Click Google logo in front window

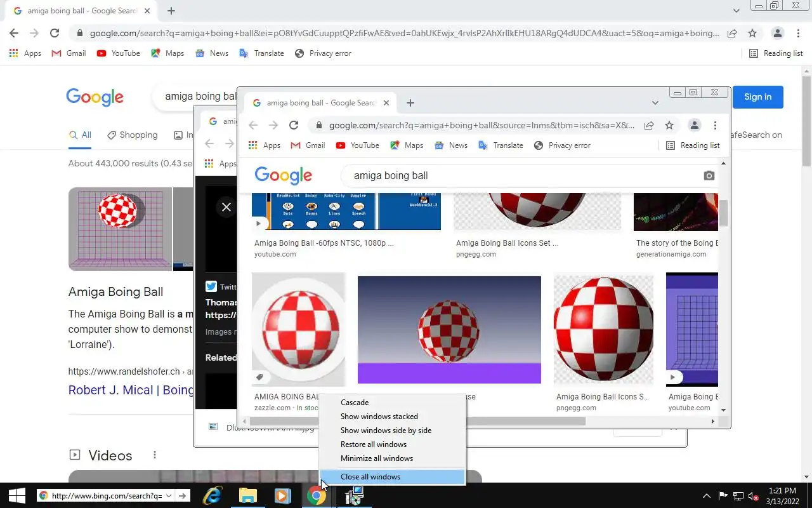pos(283,175)
